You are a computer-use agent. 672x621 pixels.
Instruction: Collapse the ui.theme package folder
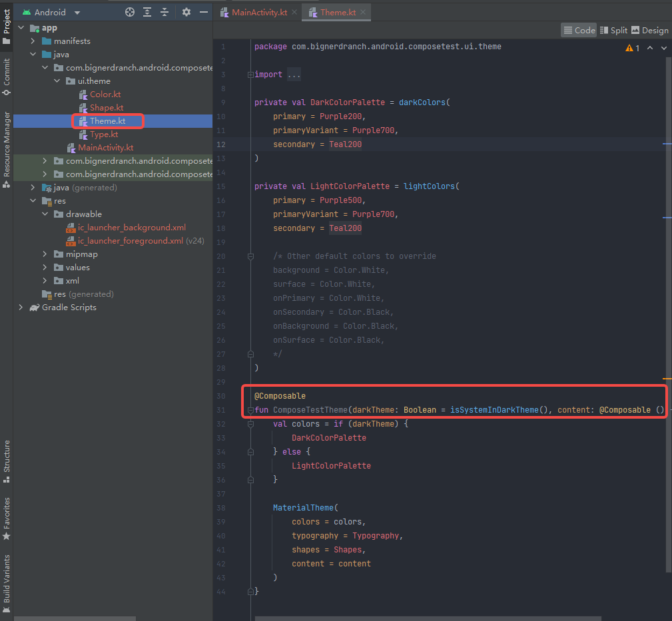click(57, 81)
